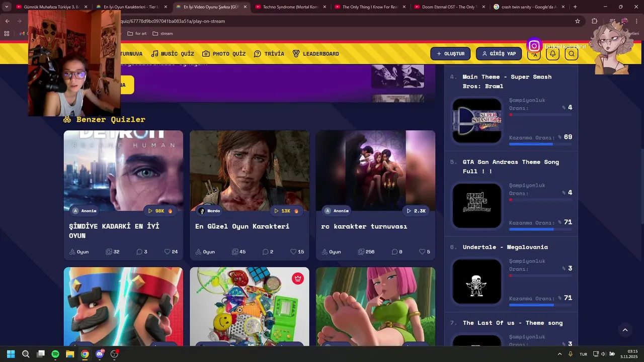The image size is (644, 362).
Task: Click heart icon on ŞİMDİYE KADARKİ EN İYİ OYUN
Action: tap(168, 252)
